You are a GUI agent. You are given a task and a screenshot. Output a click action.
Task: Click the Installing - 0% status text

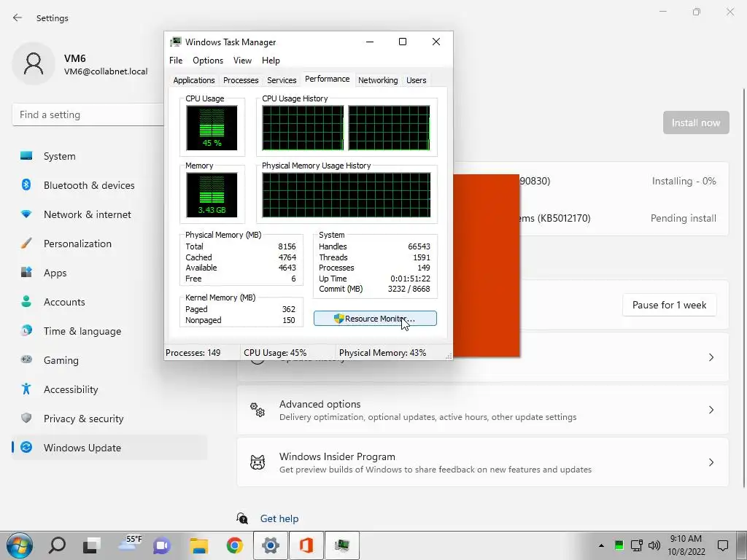pyautogui.click(x=684, y=181)
